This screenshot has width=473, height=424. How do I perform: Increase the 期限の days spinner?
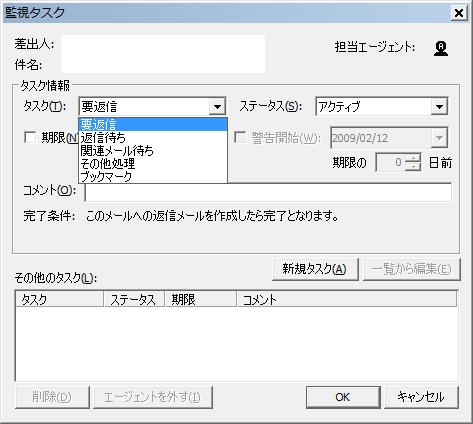pos(413,158)
